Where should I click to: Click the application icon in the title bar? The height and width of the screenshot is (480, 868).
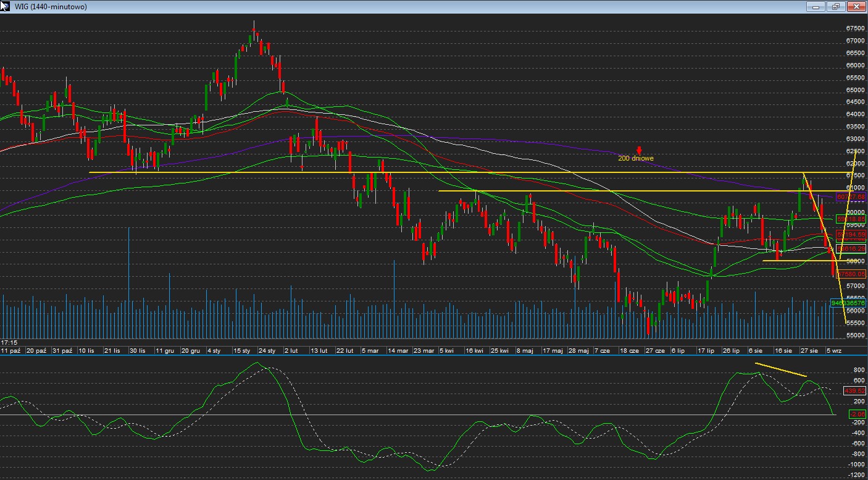click(x=5, y=6)
